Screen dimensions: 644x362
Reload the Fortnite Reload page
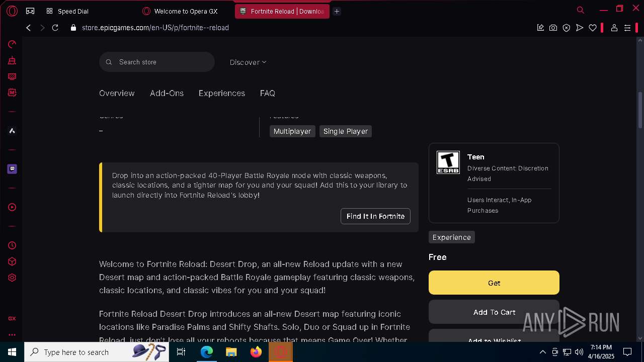(x=55, y=28)
